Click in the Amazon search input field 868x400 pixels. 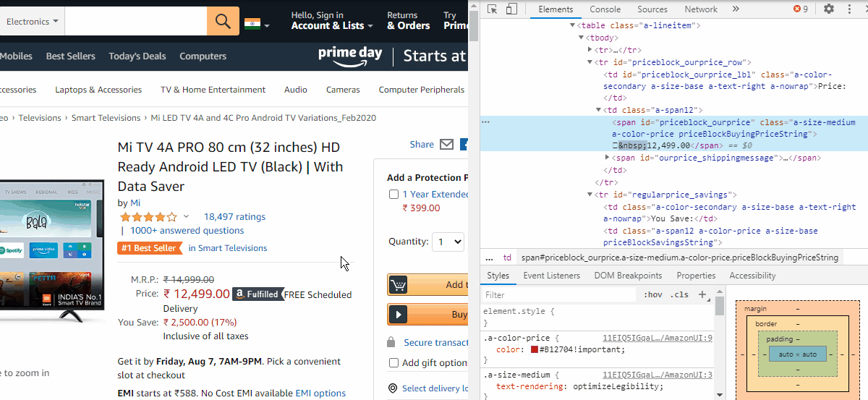tap(135, 21)
